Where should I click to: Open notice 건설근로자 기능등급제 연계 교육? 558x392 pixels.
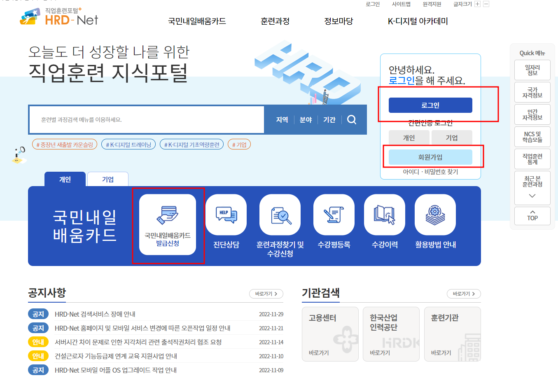116,356
